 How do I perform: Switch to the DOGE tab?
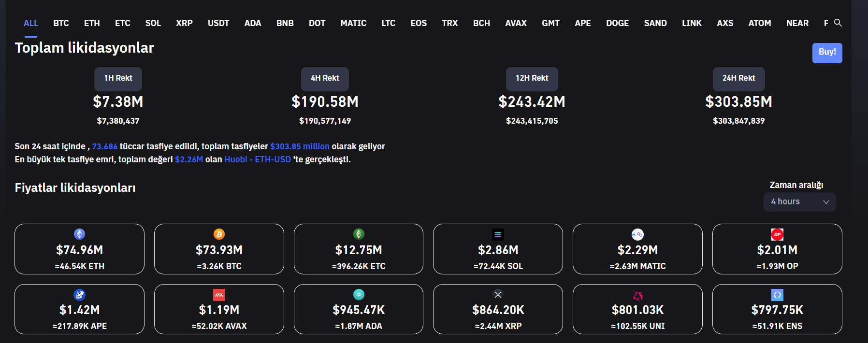coord(617,23)
